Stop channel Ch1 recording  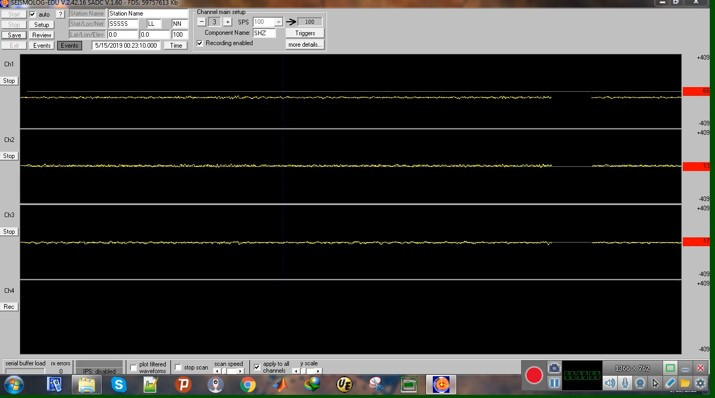(9, 81)
